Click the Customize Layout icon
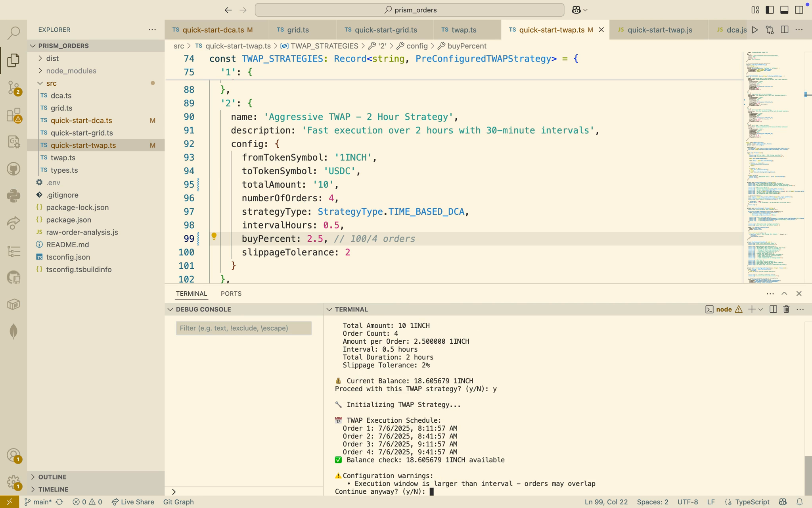This screenshot has height=508, width=812. [755, 10]
